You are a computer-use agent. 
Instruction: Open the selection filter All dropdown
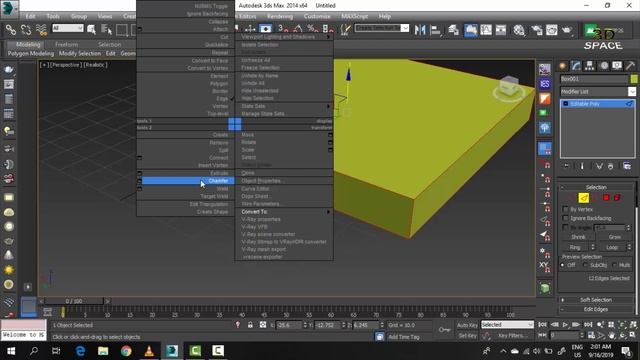(68, 28)
